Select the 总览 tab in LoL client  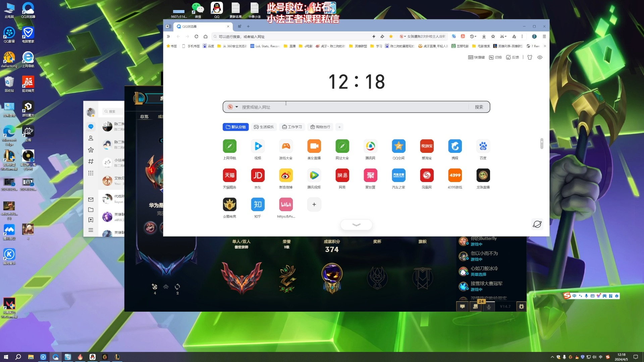pos(144,117)
